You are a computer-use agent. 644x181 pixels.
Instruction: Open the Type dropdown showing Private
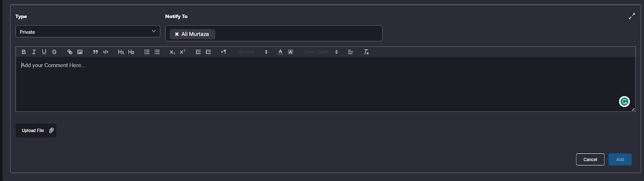[x=88, y=31]
